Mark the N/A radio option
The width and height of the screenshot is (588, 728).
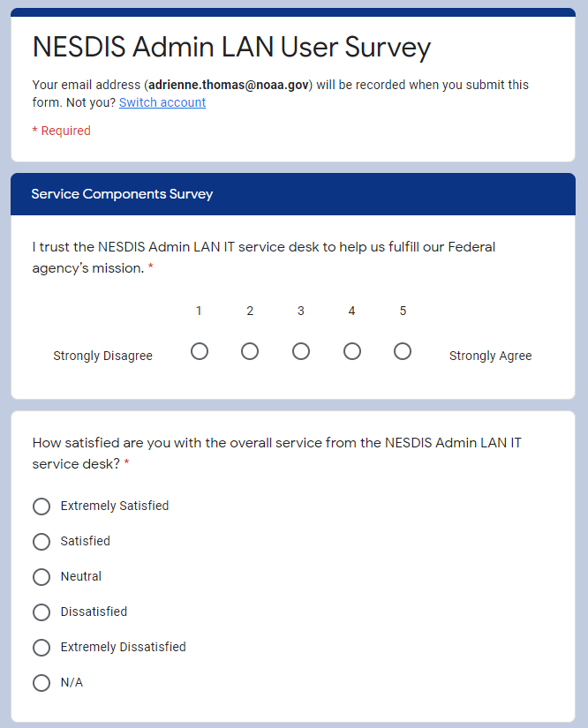(x=41, y=683)
